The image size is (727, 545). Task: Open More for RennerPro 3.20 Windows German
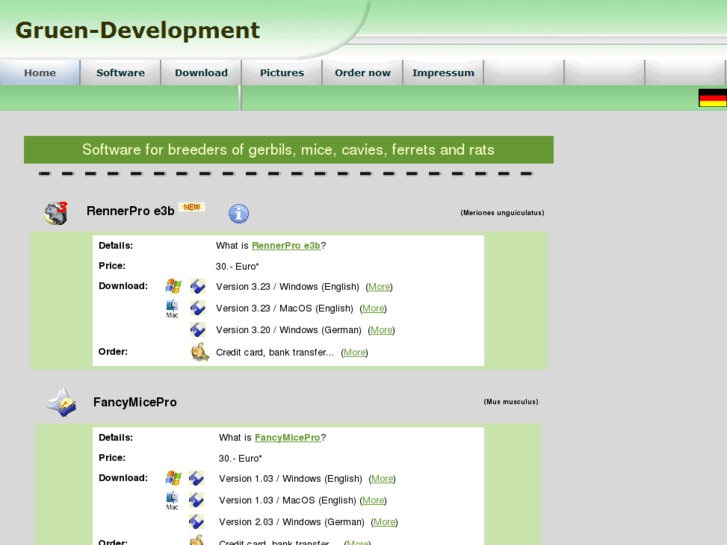[382, 330]
